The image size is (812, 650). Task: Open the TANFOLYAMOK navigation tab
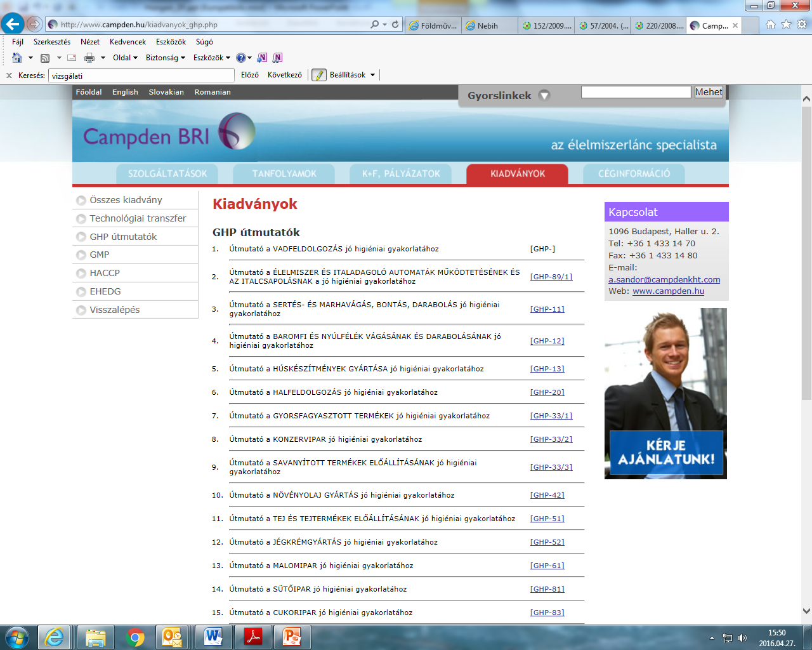click(284, 174)
